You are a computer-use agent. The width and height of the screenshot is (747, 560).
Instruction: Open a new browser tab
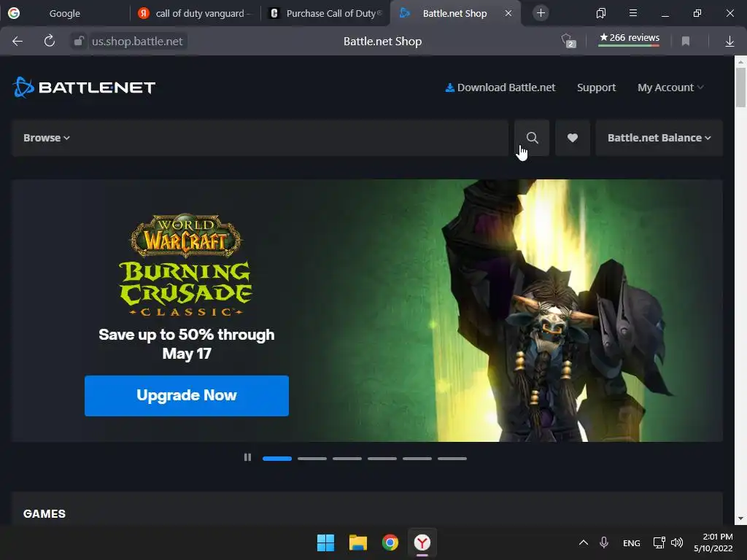coord(541,13)
